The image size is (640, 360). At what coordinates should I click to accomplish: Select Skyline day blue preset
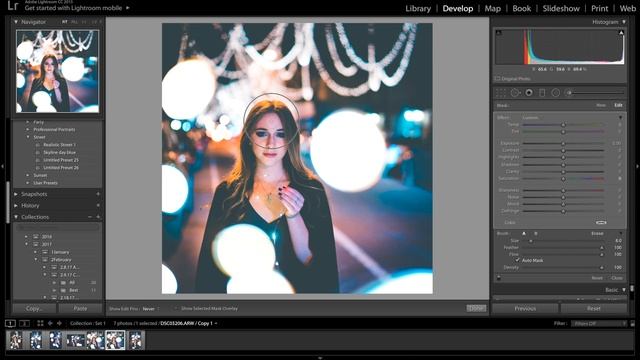(60, 152)
